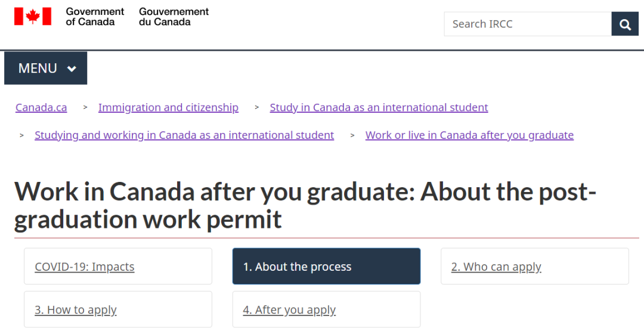Open Immigration and citizenship breadcrumb
Image resolution: width=644 pixels, height=334 pixels.
168,108
